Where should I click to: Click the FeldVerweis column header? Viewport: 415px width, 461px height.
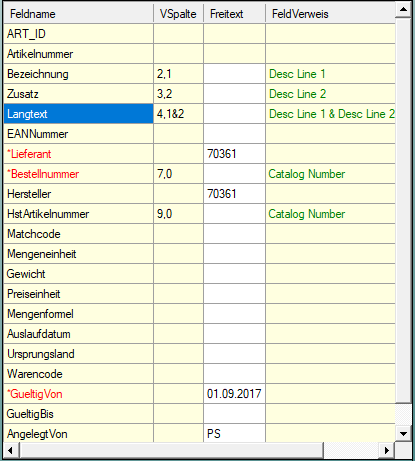coord(330,14)
